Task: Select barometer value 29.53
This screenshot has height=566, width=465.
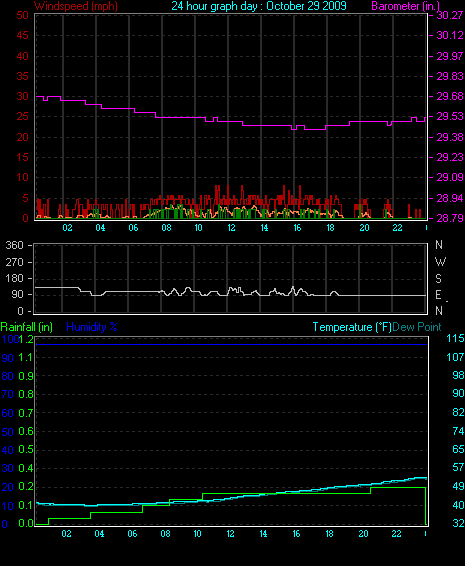Action: (450, 117)
